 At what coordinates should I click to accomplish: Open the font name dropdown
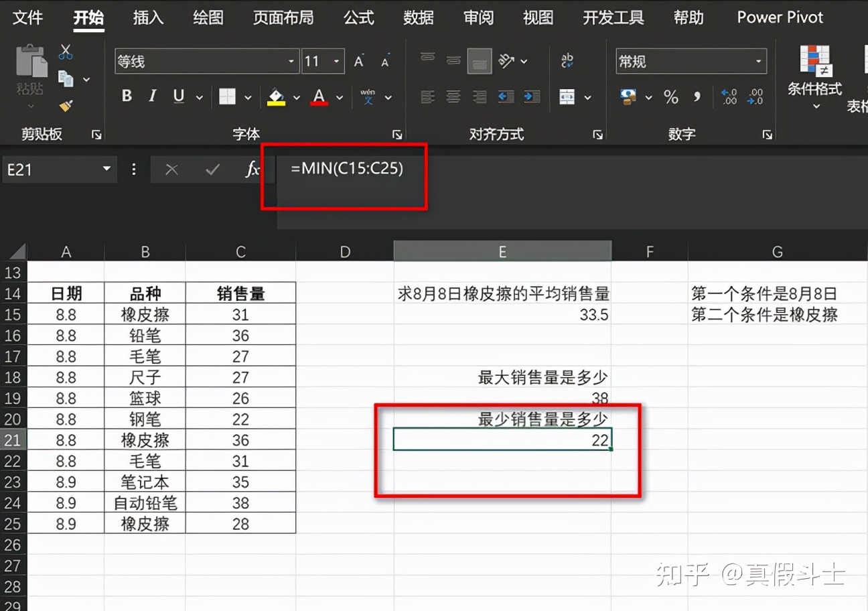(x=291, y=61)
